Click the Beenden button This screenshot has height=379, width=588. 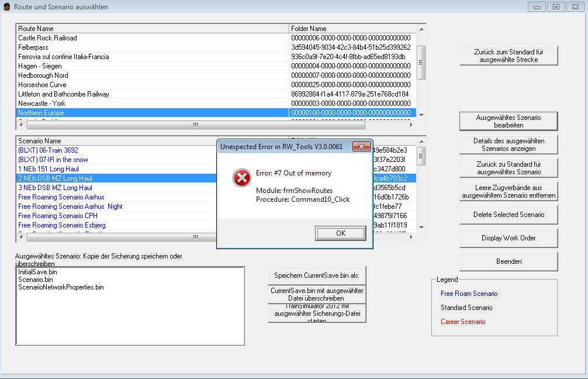[x=509, y=261]
